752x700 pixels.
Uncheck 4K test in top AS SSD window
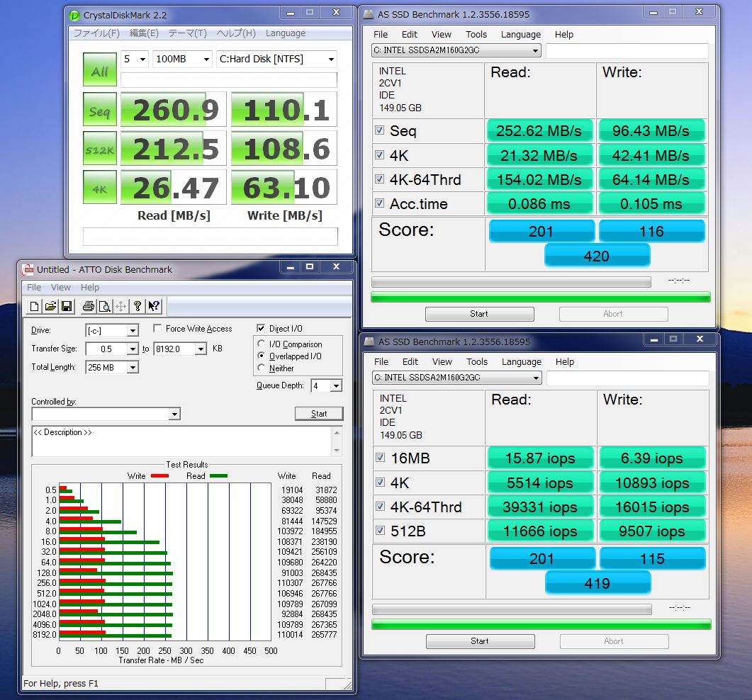[379, 155]
